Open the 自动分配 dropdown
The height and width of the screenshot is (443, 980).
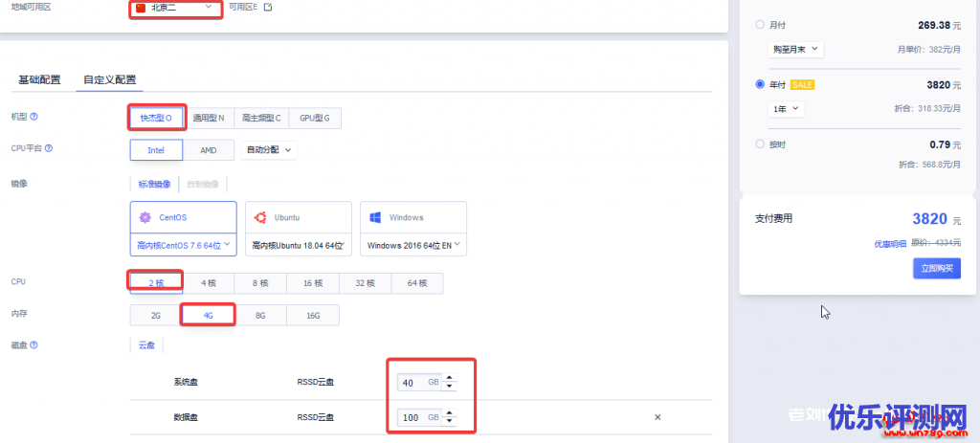(269, 150)
